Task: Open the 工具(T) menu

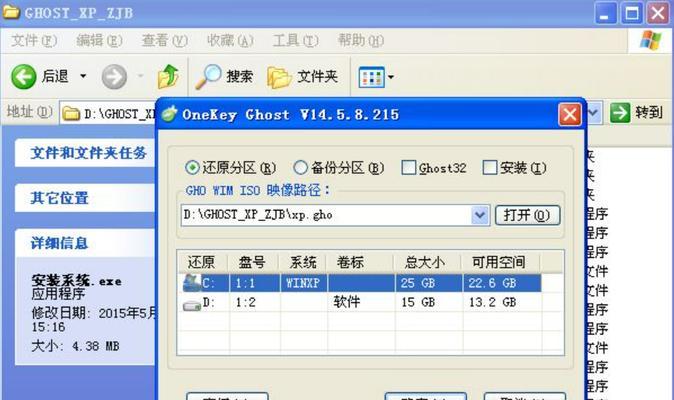Action: [296, 40]
